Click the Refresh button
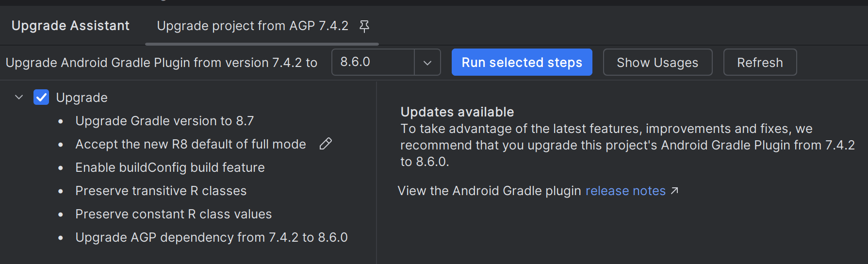 [x=759, y=63]
